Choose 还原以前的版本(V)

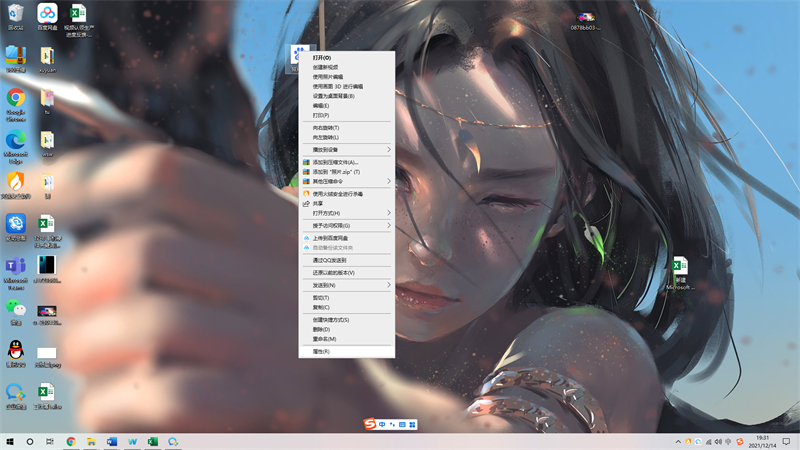click(346, 273)
